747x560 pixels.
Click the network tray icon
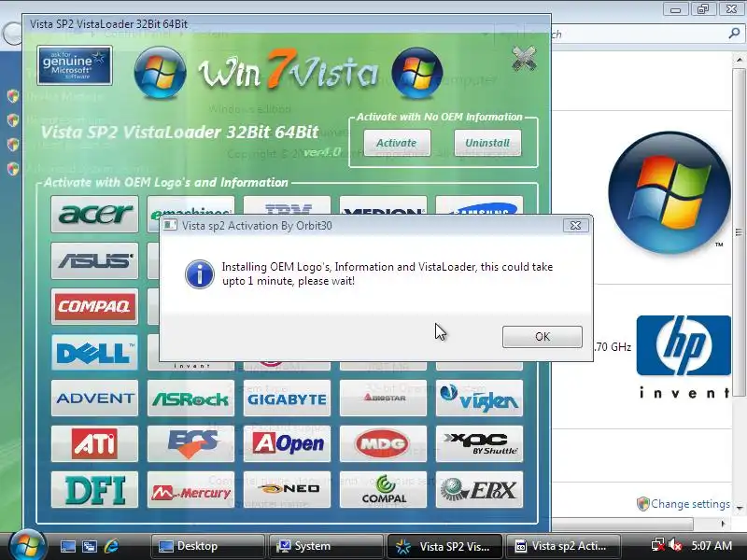tap(657, 545)
